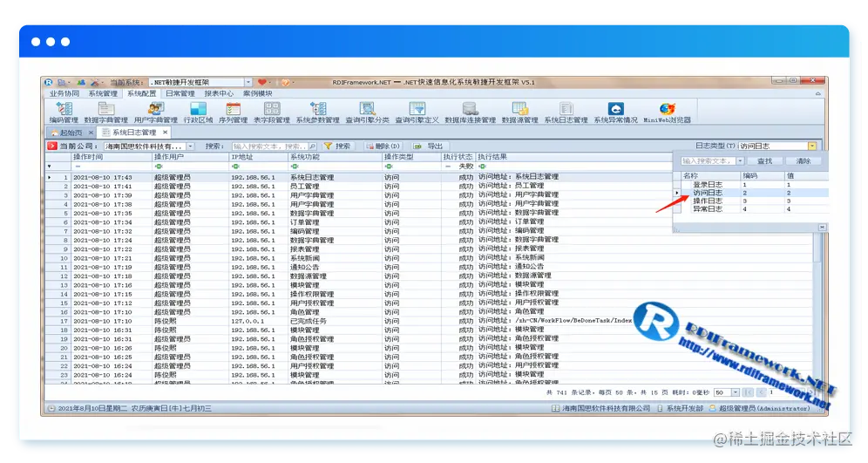The width and height of the screenshot is (868, 463).
Task: Switch to the 系统管理 ribbon tab
Action: 103,93
